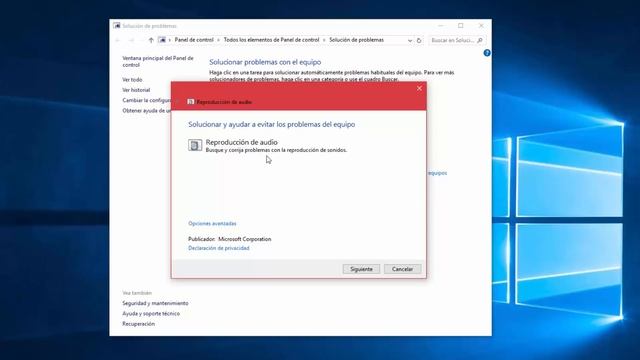Minimize the Solución de problemas window
The image size is (640, 360).
pyautogui.click(x=440, y=26)
